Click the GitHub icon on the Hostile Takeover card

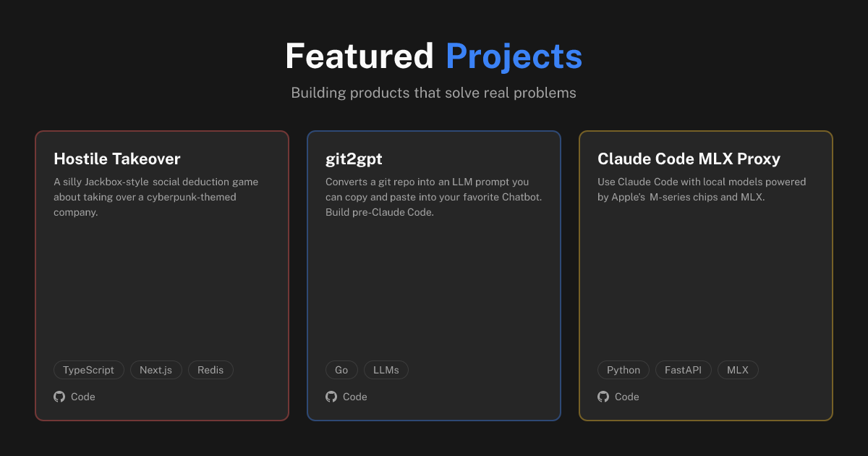pyautogui.click(x=59, y=397)
